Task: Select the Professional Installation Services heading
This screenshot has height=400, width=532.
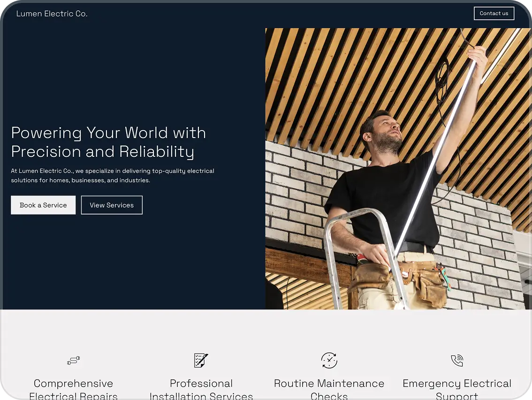Action: pyautogui.click(x=201, y=389)
